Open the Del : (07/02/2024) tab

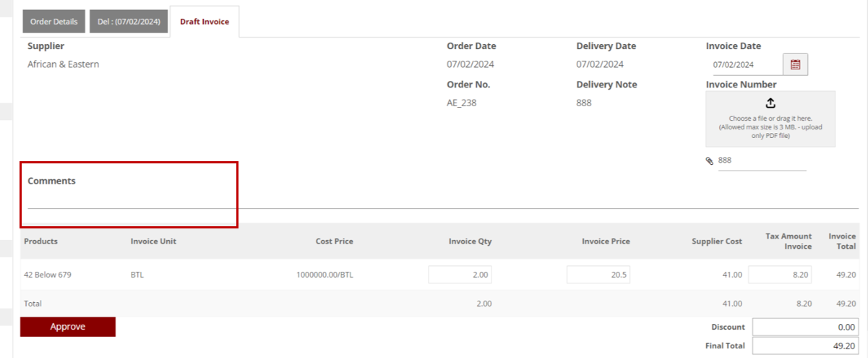point(129,22)
